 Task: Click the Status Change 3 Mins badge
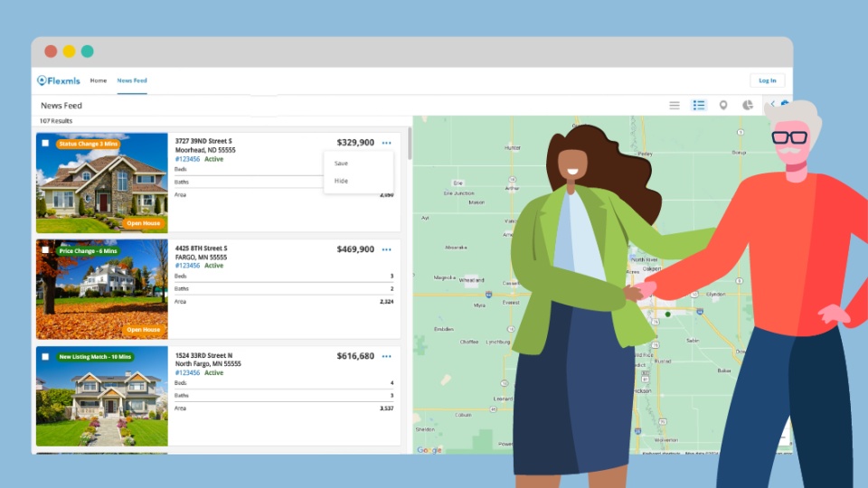(x=88, y=144)
